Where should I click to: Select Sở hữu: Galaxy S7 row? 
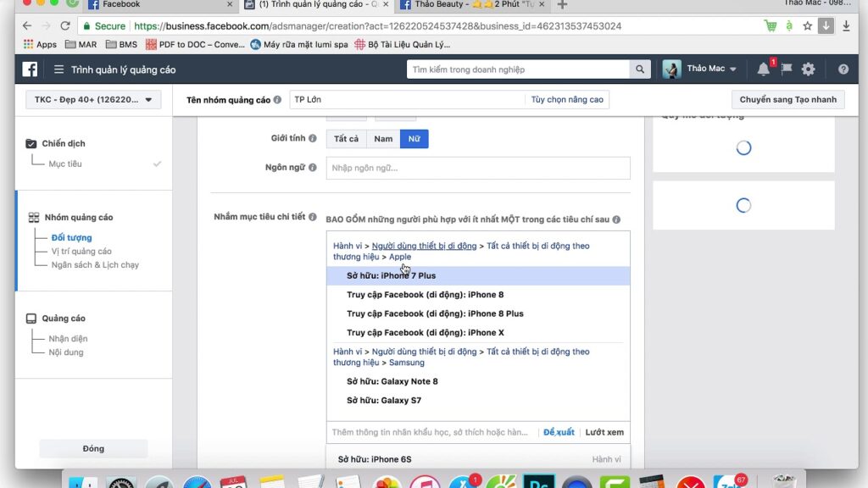(x=478, y=400)
